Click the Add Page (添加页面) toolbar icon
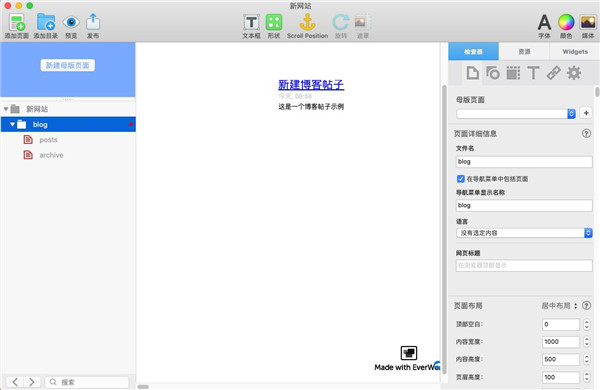600x390 pixels. [x=17, y=22]
